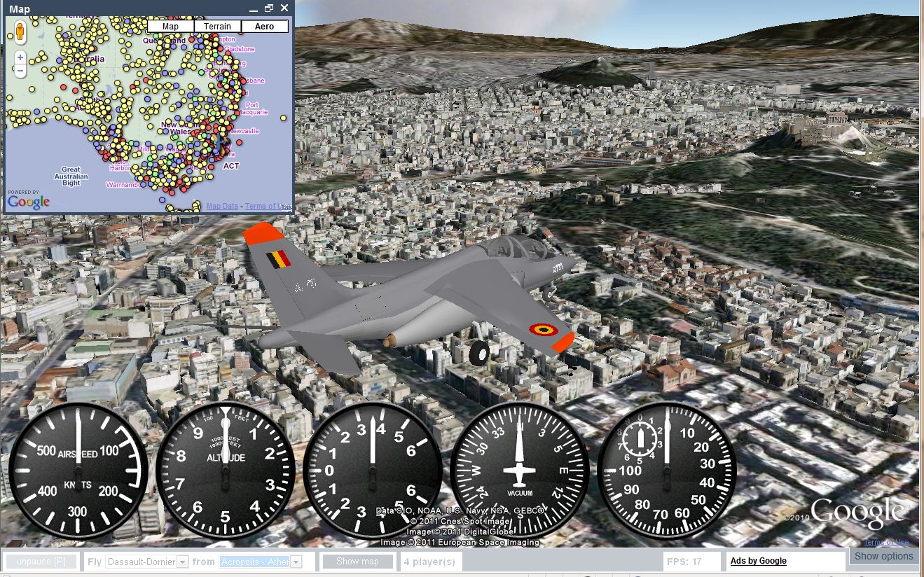The image size is (924, 577).
Task: Click the AIRSPEED gauge
Action: pyautogui.click(x=79, y=471)
